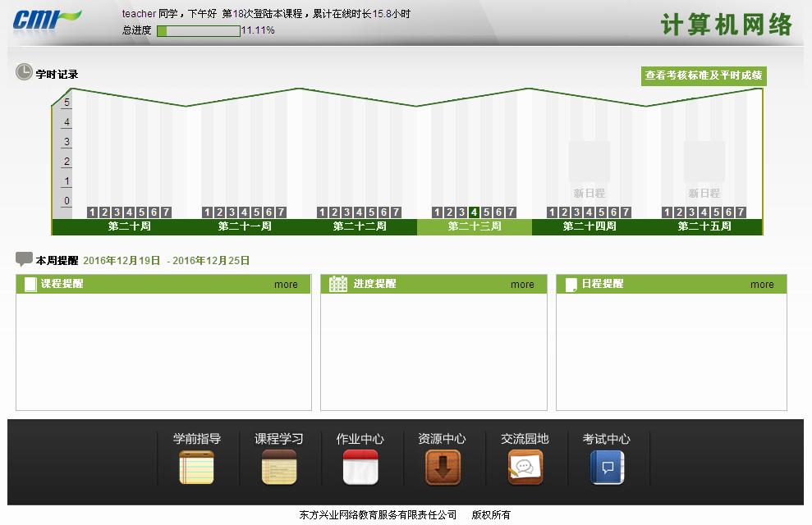
Task: Click the 总进度 progress bar
Action: (x=198, y=30)
